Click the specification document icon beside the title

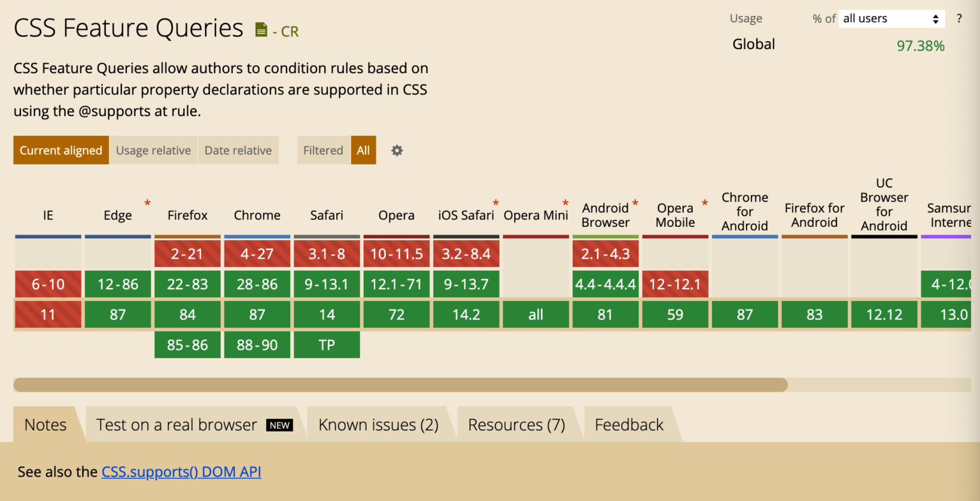tap(261, 29)
